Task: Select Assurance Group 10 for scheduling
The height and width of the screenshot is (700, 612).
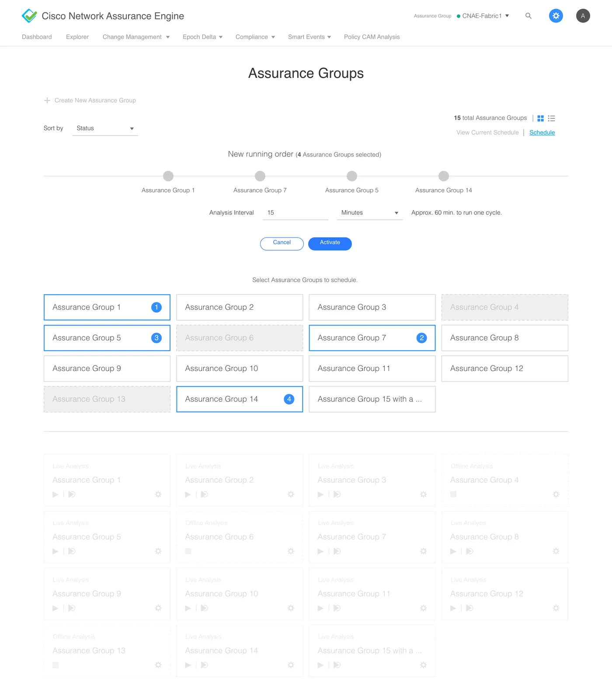Action: 240,368
